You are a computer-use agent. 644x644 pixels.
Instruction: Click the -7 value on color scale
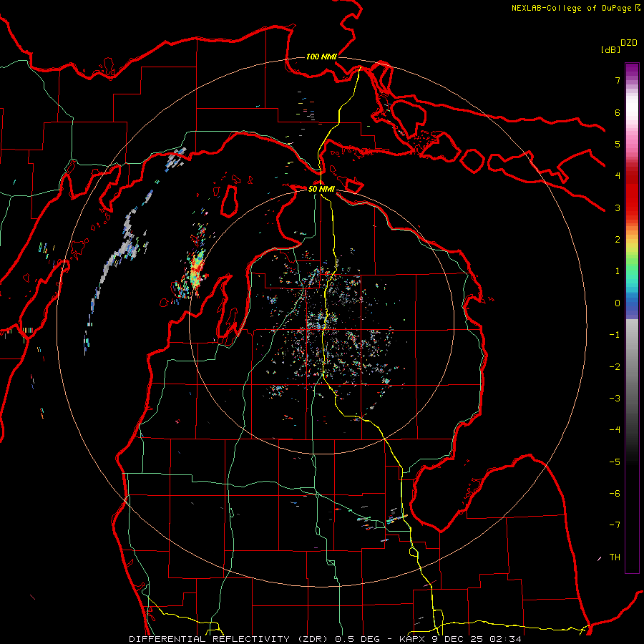tap(615, 525)
